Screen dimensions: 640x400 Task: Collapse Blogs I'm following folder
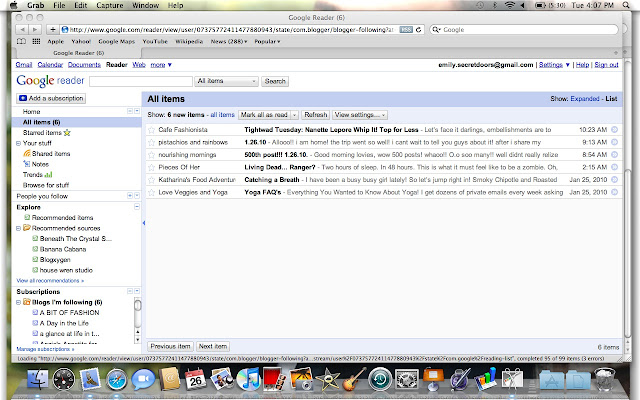18,302
